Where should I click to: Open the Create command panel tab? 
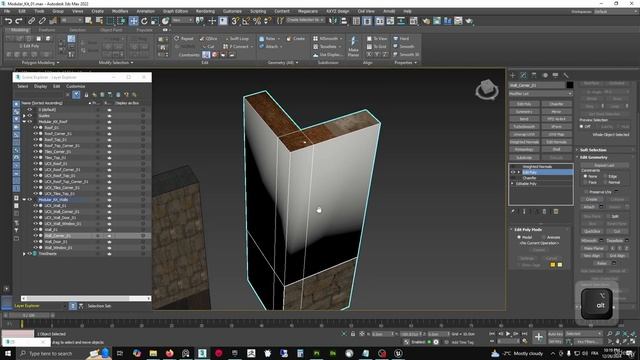pyautogui.click(x=513, y=76)
